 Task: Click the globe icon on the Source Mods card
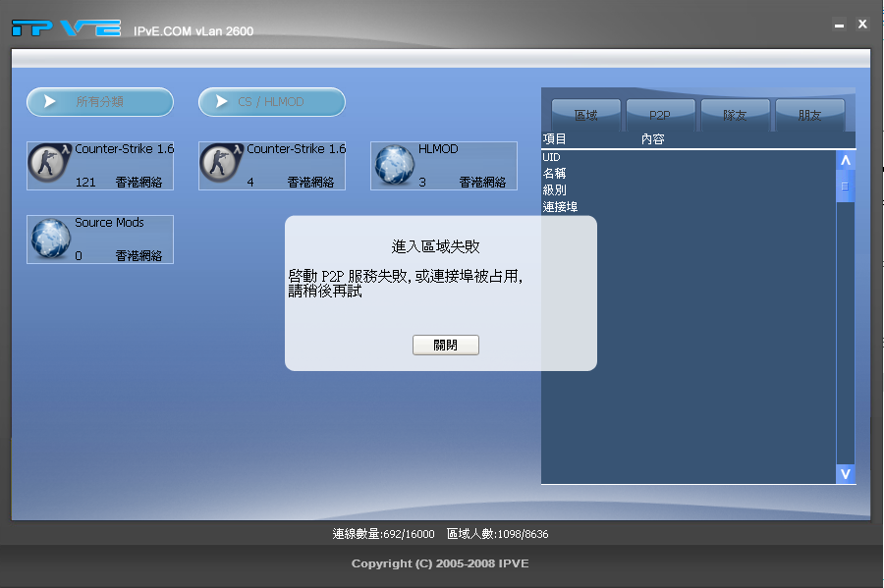[49, 239]
